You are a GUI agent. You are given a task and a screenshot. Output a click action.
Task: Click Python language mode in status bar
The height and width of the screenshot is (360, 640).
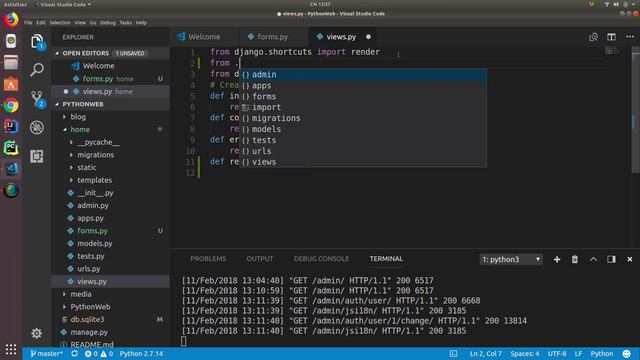[602, 353]
